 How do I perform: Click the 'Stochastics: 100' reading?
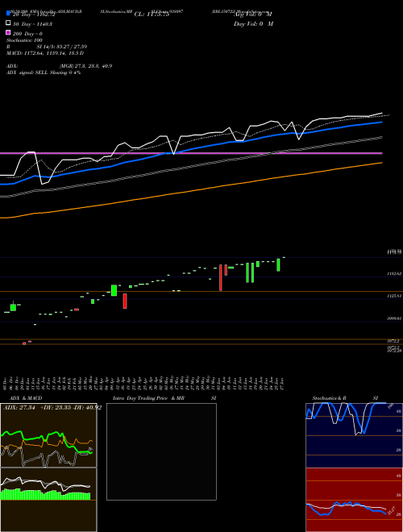pyautogui.click(x=24, y=40)
